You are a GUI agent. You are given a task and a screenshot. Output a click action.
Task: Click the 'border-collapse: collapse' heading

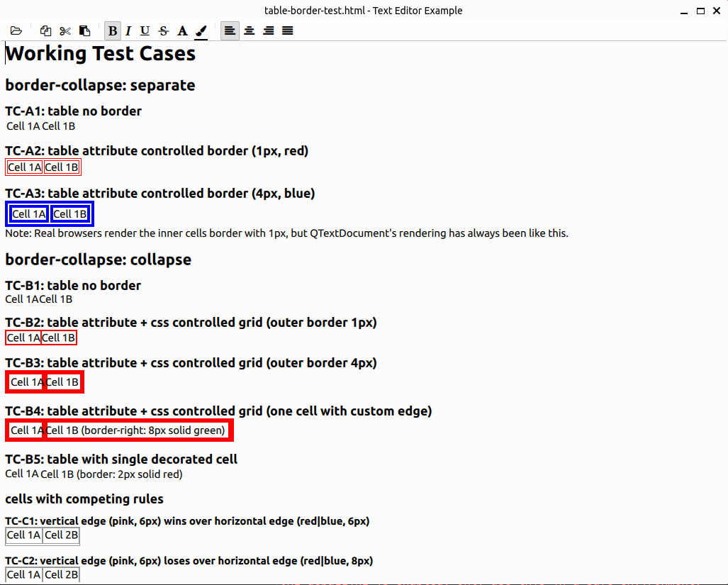[x=98, y=260]
